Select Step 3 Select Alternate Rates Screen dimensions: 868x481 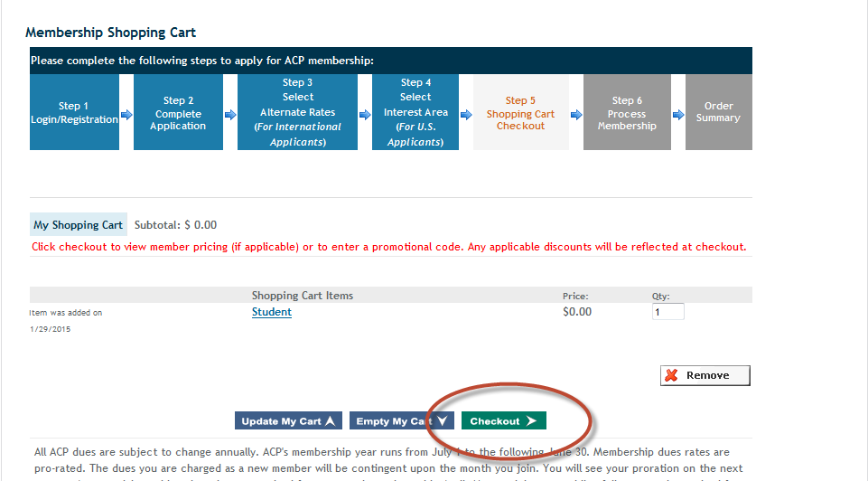click(x=297, y=112)
